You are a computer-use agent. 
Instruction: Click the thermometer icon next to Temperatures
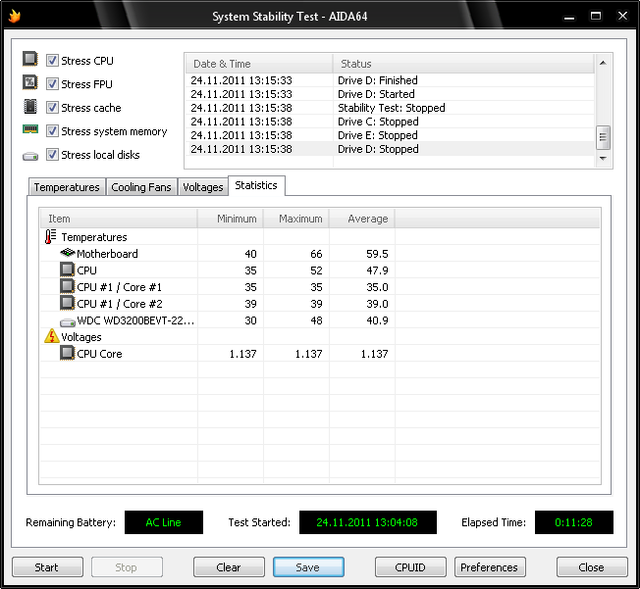(51, 237)
